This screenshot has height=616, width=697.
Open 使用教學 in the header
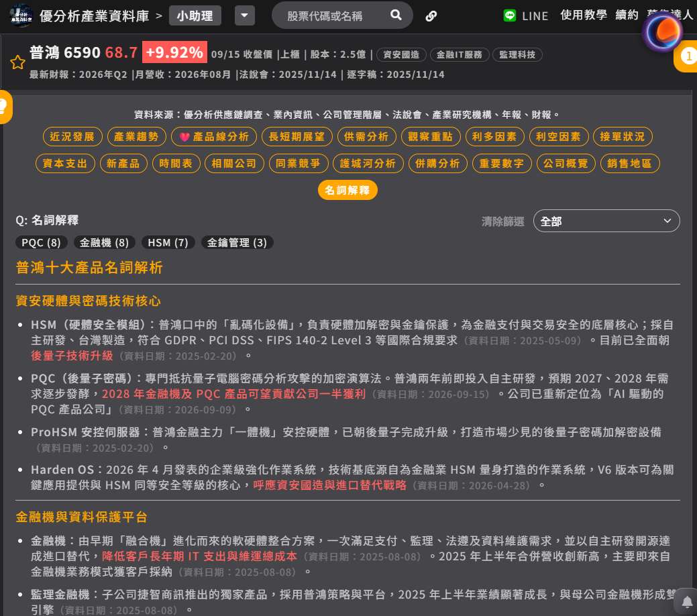(x=583, y=15)
